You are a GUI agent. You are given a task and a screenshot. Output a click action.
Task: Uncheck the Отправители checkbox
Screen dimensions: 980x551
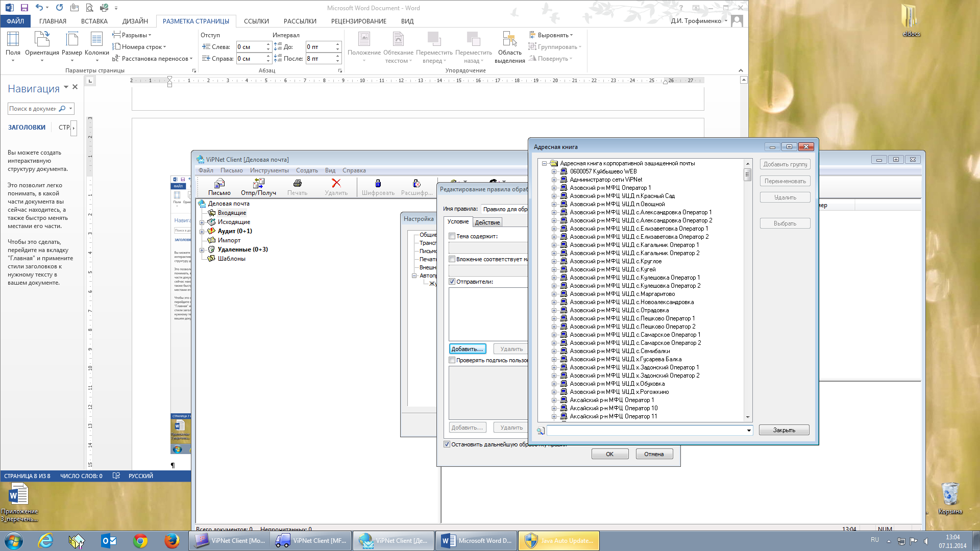pos(452,282)
